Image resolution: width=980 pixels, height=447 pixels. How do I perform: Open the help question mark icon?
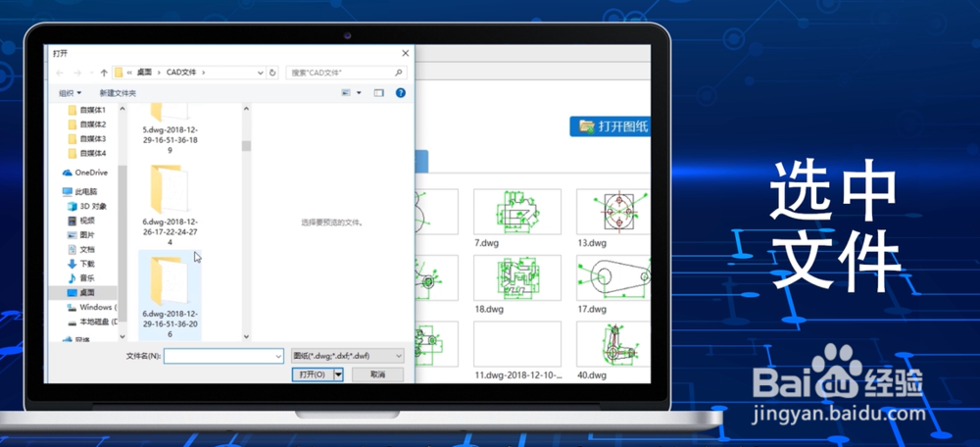click(x=401, y=92)
